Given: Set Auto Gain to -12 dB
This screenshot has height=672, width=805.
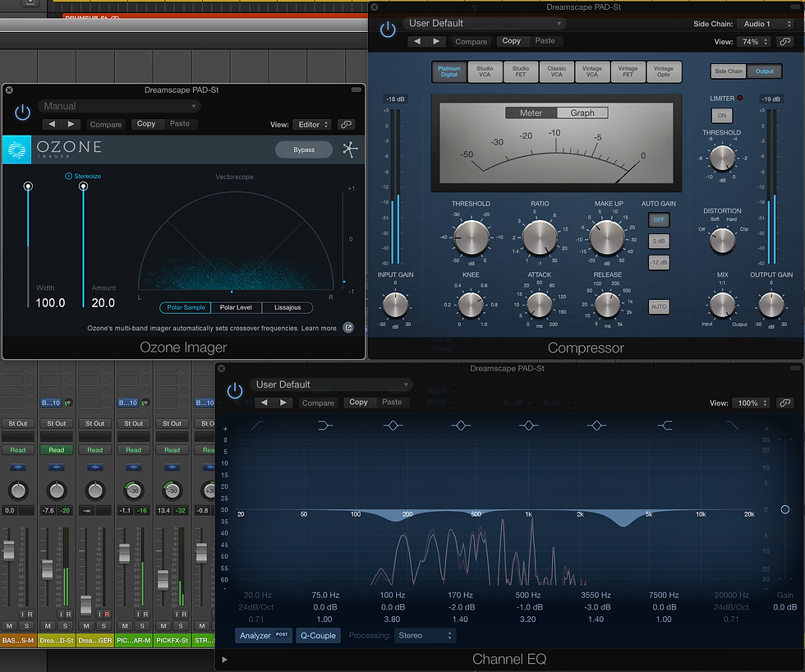Looking at the screenshot, I should click(659, 263).
